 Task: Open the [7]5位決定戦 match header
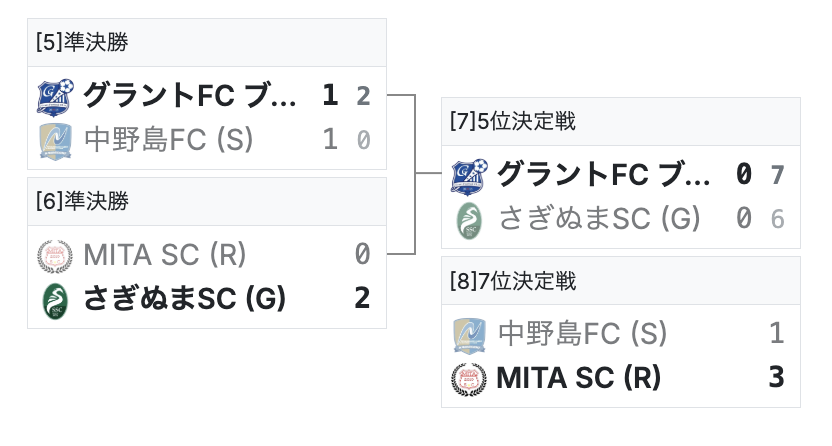[513, 121]
